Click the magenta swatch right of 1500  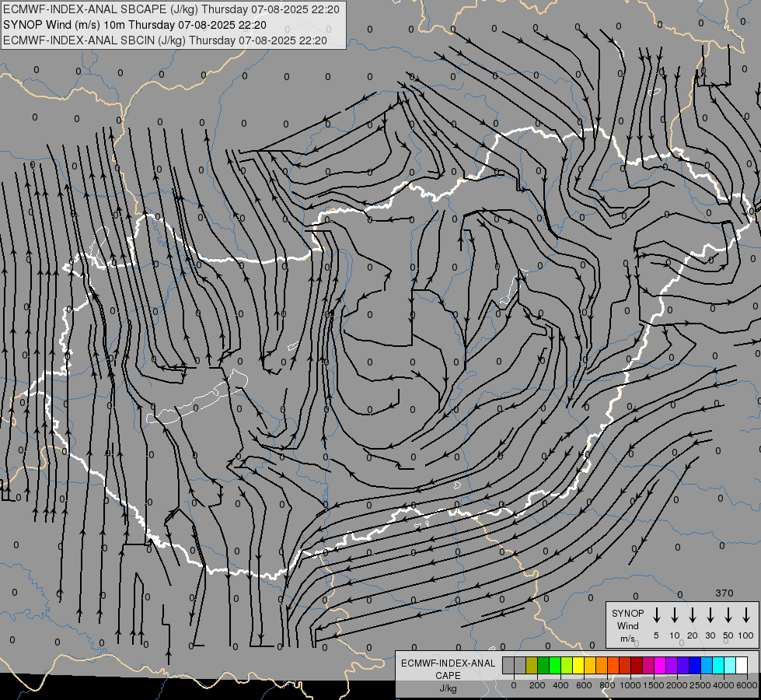[660, 665]
